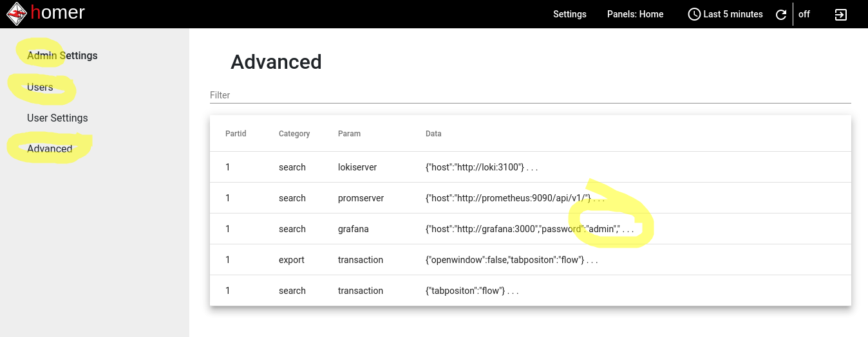Open the Settings menu in the header
Image resolution: width=868 pixels, height=337 pixels.
coord(570,14)
